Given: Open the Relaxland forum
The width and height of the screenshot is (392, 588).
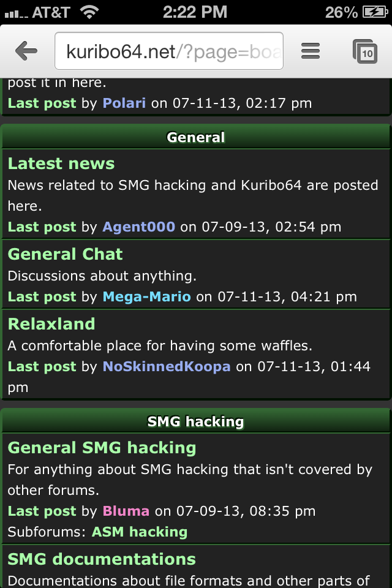Looking at the screenshot, I should (x=51, y=324).
